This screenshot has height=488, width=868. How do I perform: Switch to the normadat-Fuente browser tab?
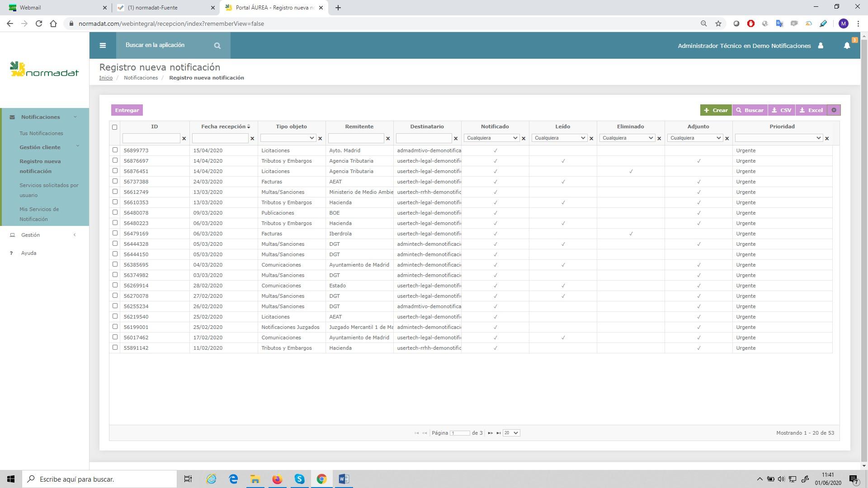click(x=165, y=8)
